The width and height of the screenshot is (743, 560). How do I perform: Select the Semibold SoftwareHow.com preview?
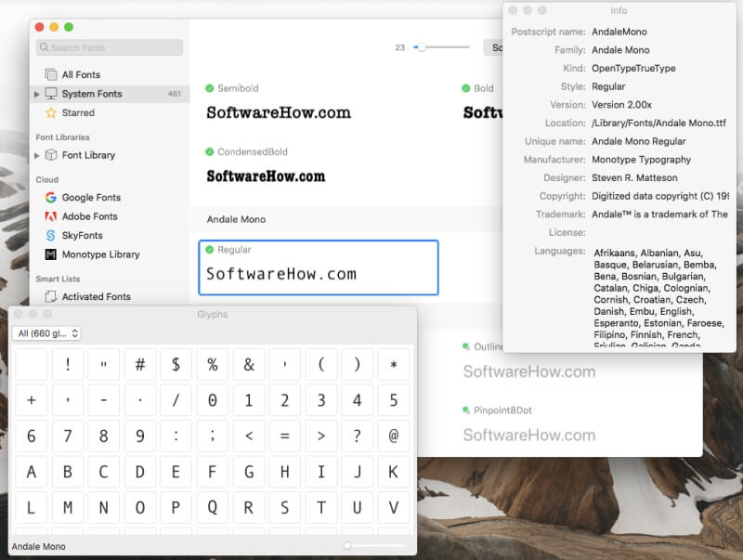pyautogui.click(x=279, y=112)
